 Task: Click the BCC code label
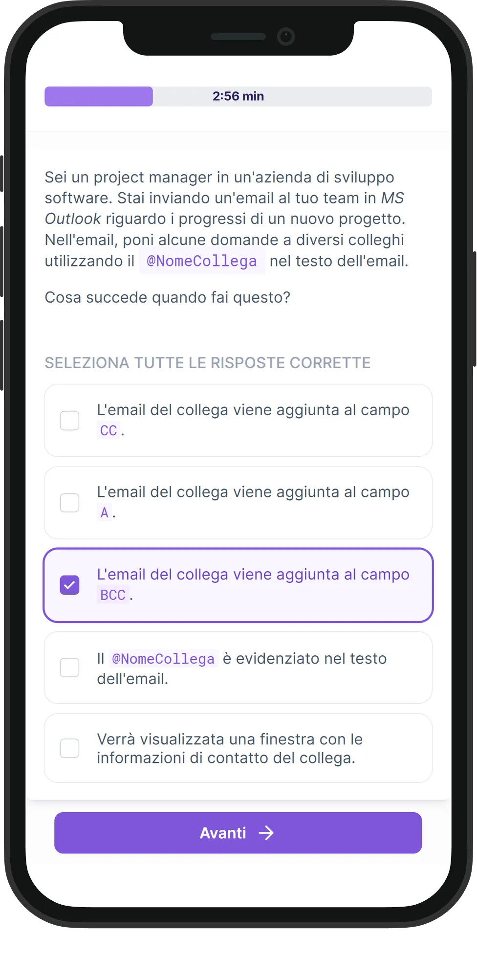(x=113, y=595)
